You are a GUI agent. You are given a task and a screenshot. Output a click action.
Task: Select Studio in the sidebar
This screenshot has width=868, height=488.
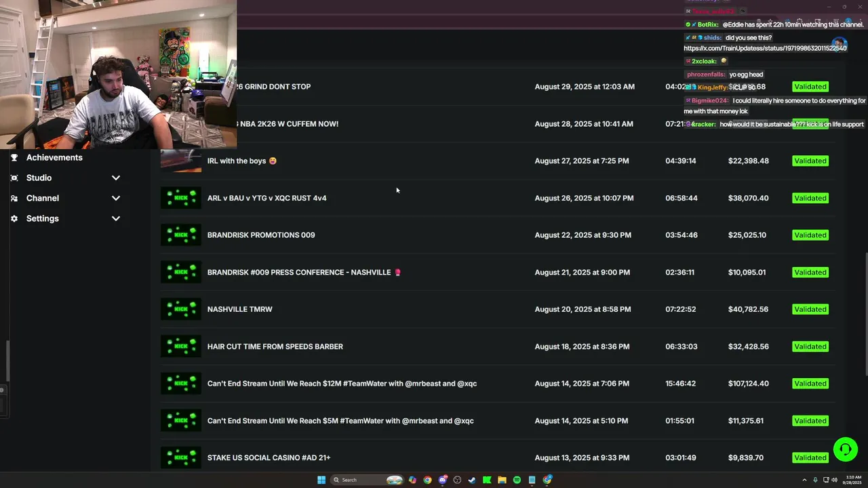click(39, 178)
